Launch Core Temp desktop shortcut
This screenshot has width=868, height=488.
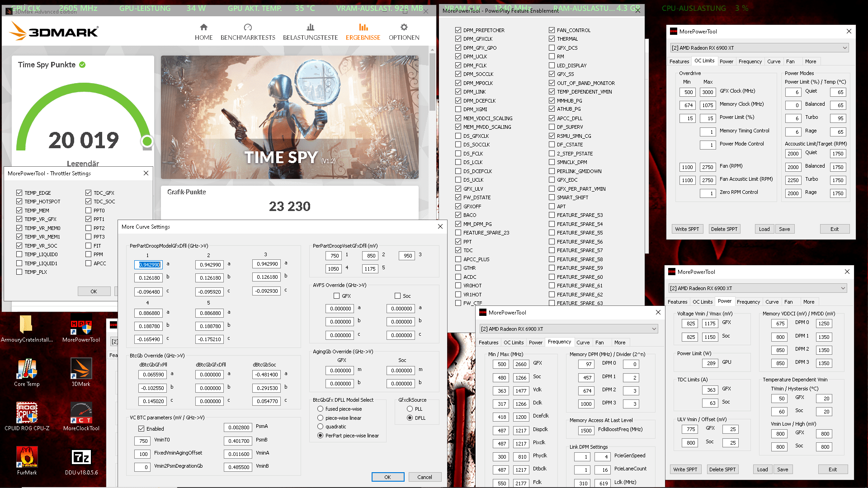point(27,373)
